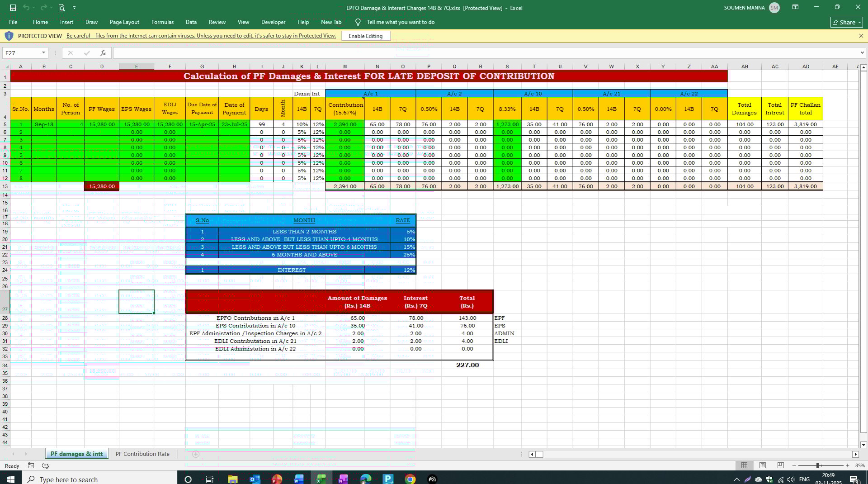Show hidden system tray icons

pyautogui.click(x=737, y=479)
